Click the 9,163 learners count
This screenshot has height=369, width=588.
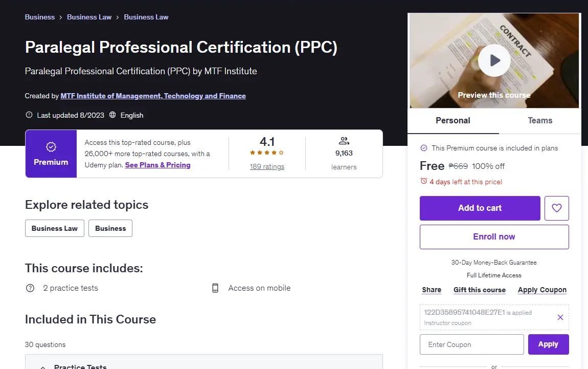(x=344, y=153)
